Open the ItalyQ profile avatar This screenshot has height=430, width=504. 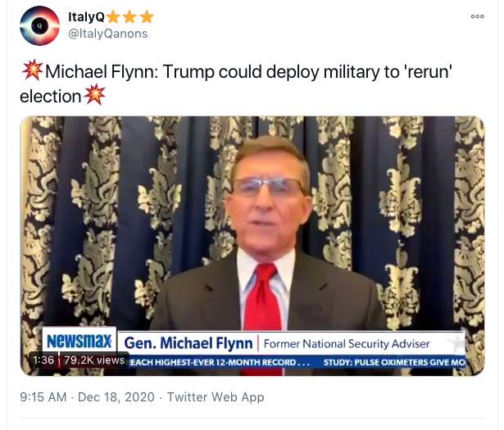39,26
